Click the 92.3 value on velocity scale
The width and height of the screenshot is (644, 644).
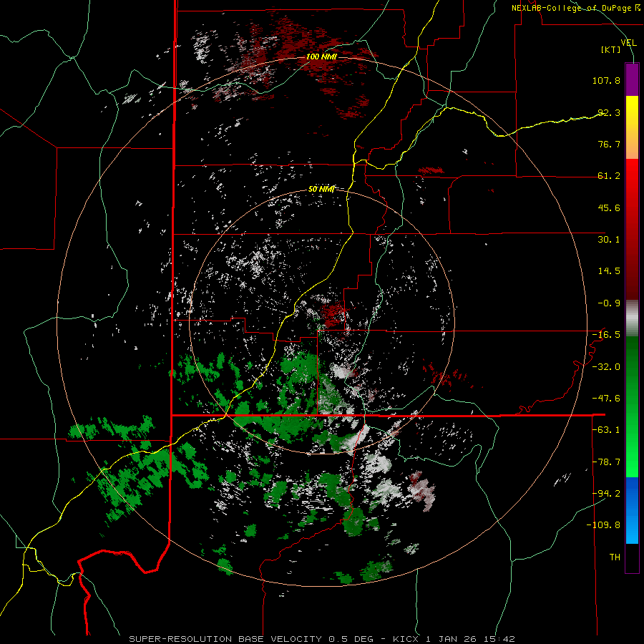609,112
